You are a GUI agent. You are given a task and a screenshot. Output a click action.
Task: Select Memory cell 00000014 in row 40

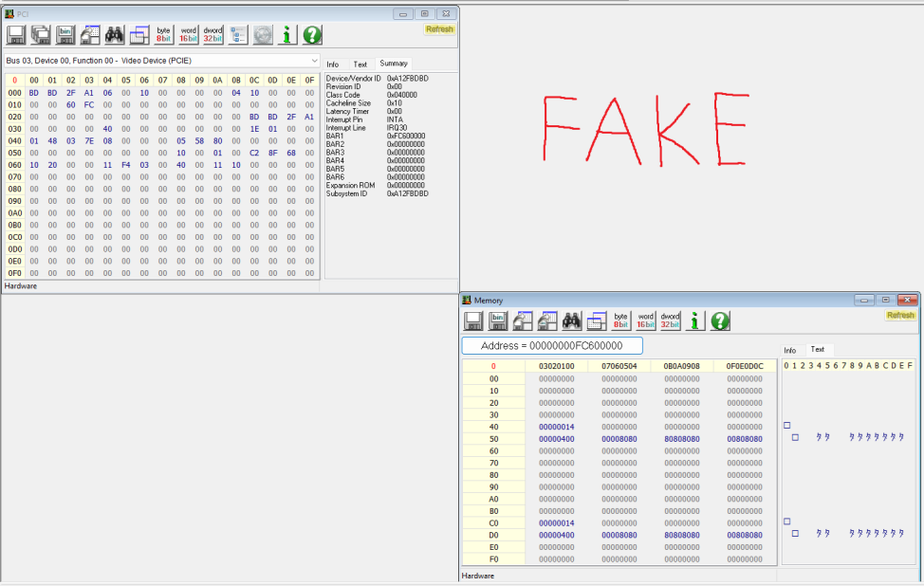556,427
